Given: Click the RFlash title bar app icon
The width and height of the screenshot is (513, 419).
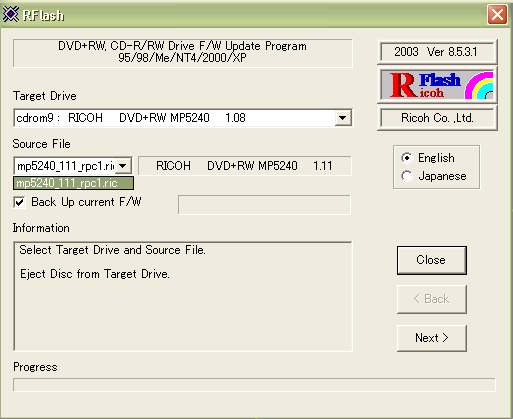Looking at the screenshot, I should [x=11, y=14].
